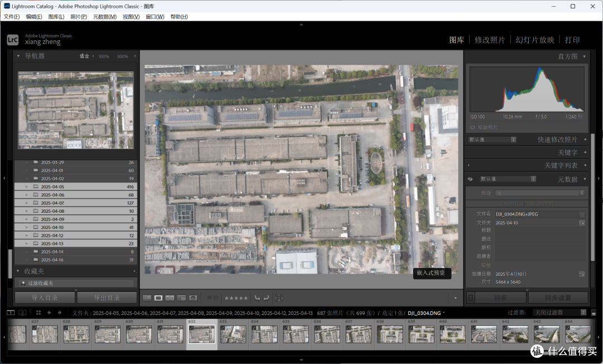Click filmstrip grid shortcut icon
This screenshot has width=603, height=364.
[x=38, y=313]
